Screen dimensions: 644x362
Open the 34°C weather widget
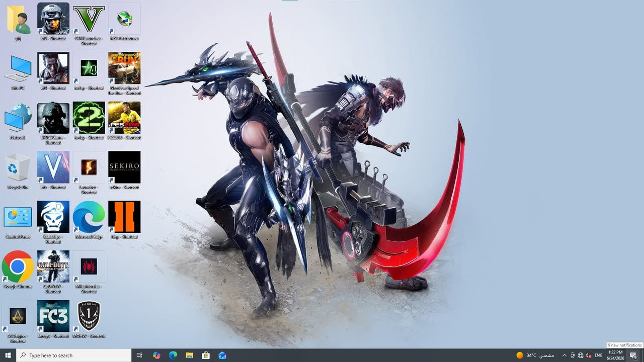click(x=535, y=355)
